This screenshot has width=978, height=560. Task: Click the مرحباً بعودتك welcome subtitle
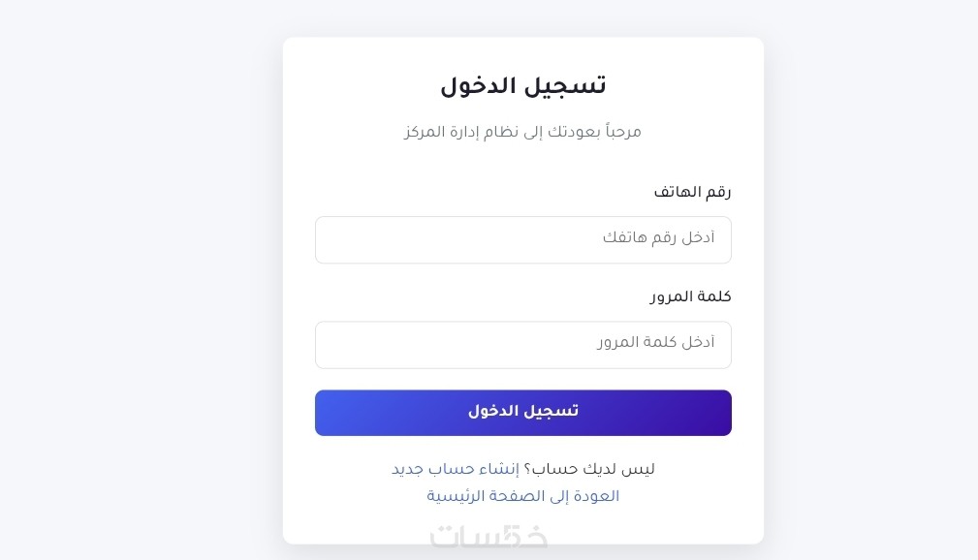tap(522, 132)
